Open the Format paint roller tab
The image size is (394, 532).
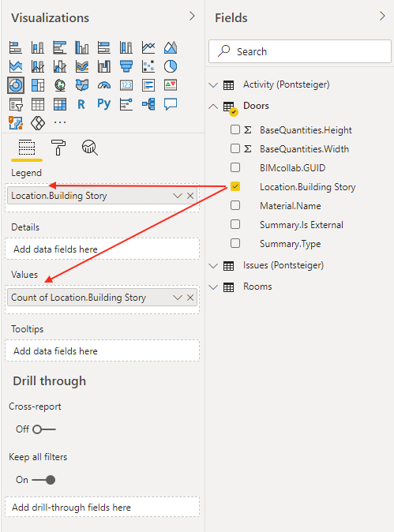coord(58,148)
